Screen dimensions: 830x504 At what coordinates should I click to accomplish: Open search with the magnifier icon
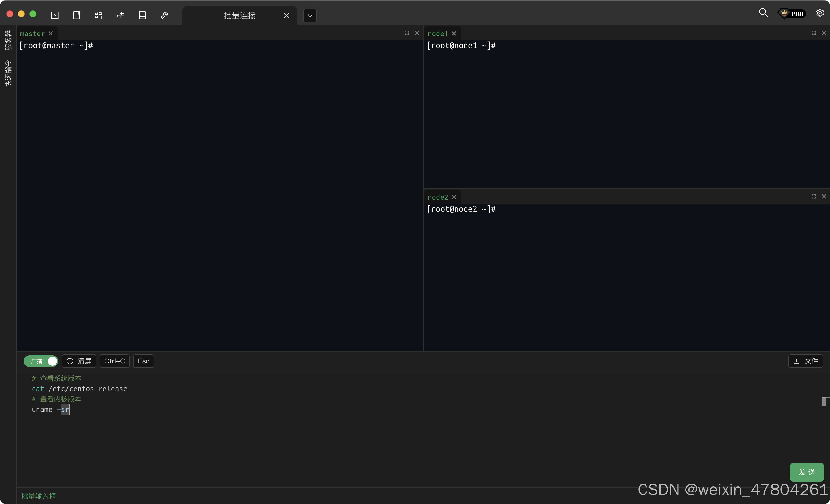[x=763, y=13]
